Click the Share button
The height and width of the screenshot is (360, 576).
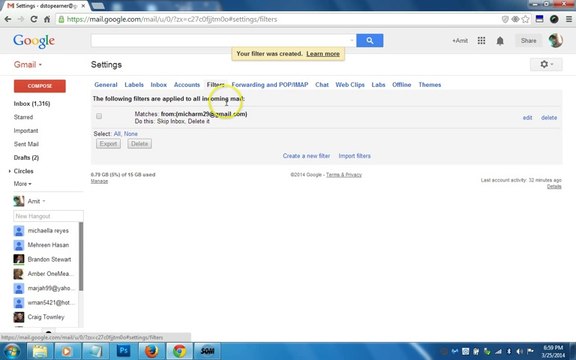(x=528, y=40)
